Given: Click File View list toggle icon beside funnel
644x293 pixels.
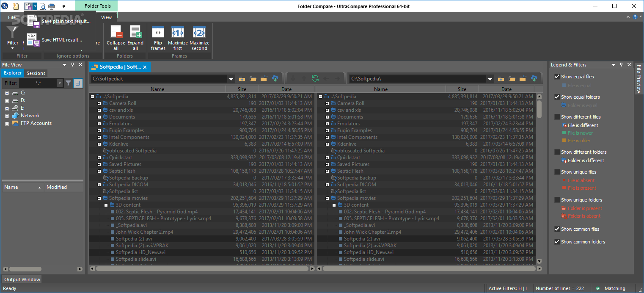Looking at the screenshot, I should 78,83.
